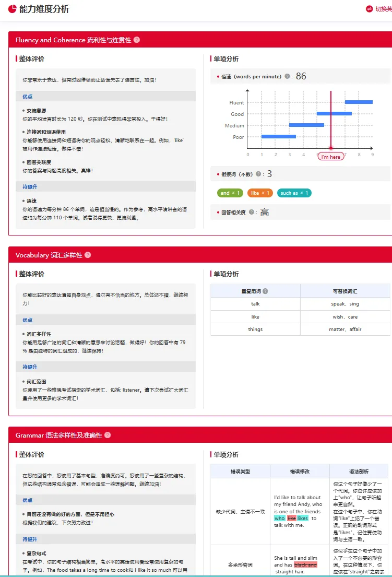Open help icon next to Fluency and Coherence header

137,40
